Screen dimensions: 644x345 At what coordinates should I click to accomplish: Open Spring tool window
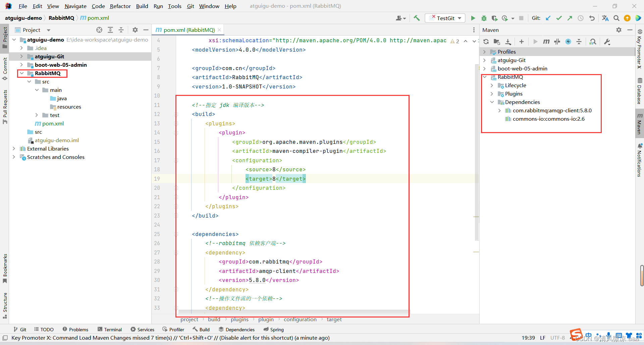pyautogui.click(x=274, y=330)
